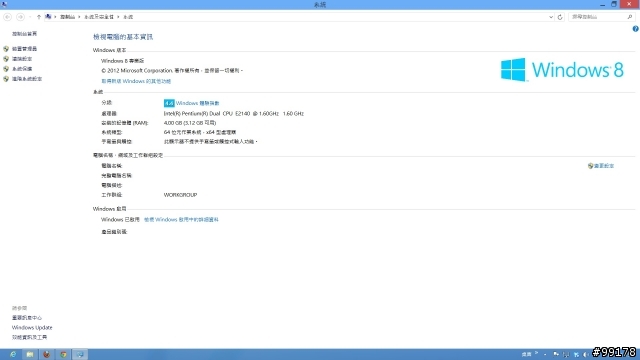640x360 pixels.
Task: Click network tray icon
Action: 566,354
